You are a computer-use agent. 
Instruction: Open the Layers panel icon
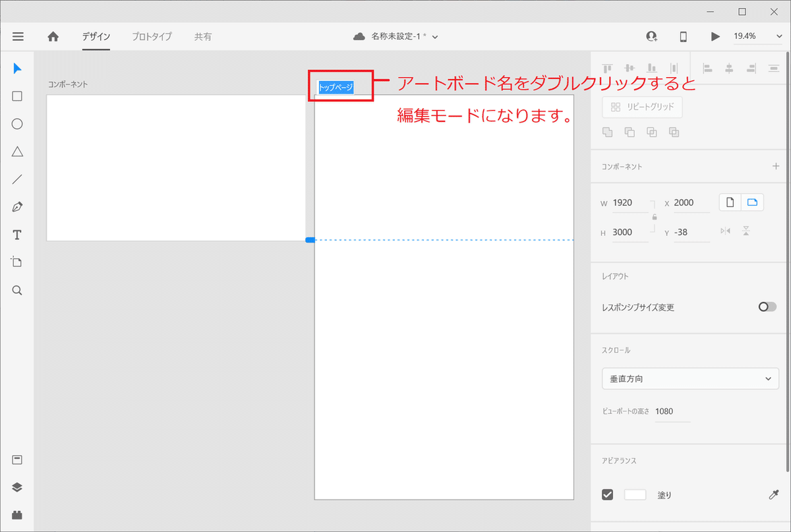18,487
